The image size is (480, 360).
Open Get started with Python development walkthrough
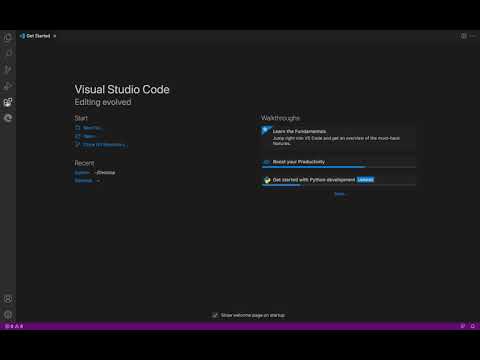[x=338, y=180]
